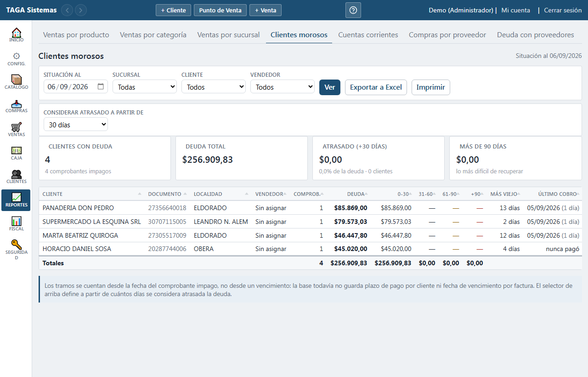The image size is (588, 377).
Task: Open the Clientes sidebar section
Action: [x=16, y=177]
